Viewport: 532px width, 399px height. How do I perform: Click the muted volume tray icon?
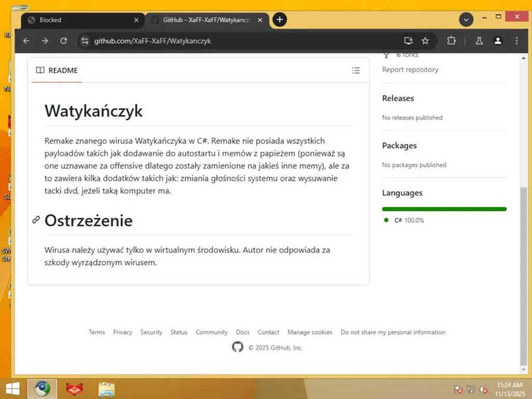(484, 389)
